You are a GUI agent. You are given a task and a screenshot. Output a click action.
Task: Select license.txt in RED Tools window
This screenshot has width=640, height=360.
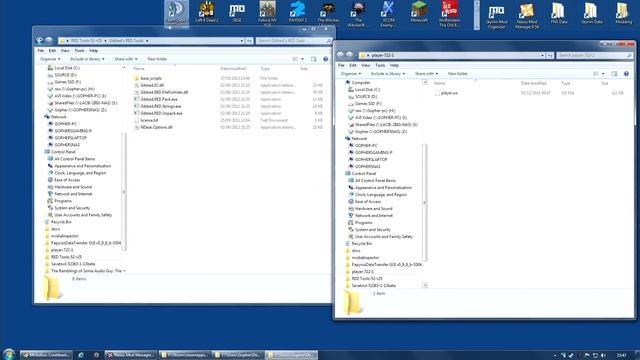pos(146,120)
